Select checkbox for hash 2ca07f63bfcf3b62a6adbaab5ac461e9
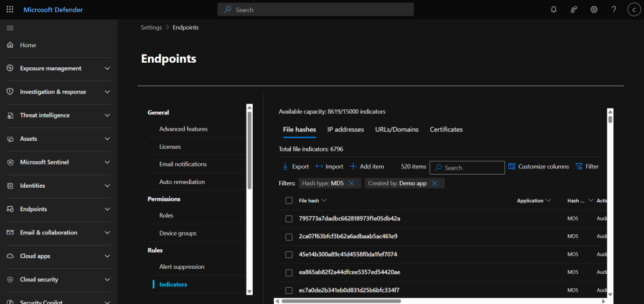 coord(289,237)
